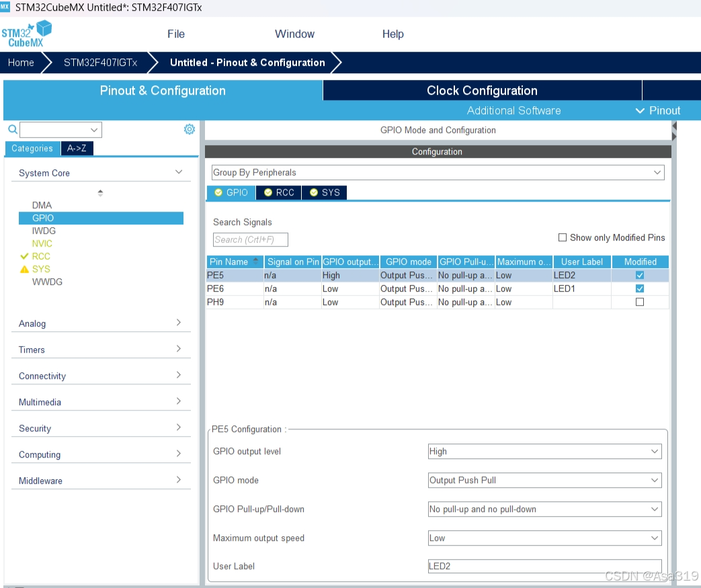Expand the Multimedia category
The image size is (701, 588).
click(x=101, y=402)
